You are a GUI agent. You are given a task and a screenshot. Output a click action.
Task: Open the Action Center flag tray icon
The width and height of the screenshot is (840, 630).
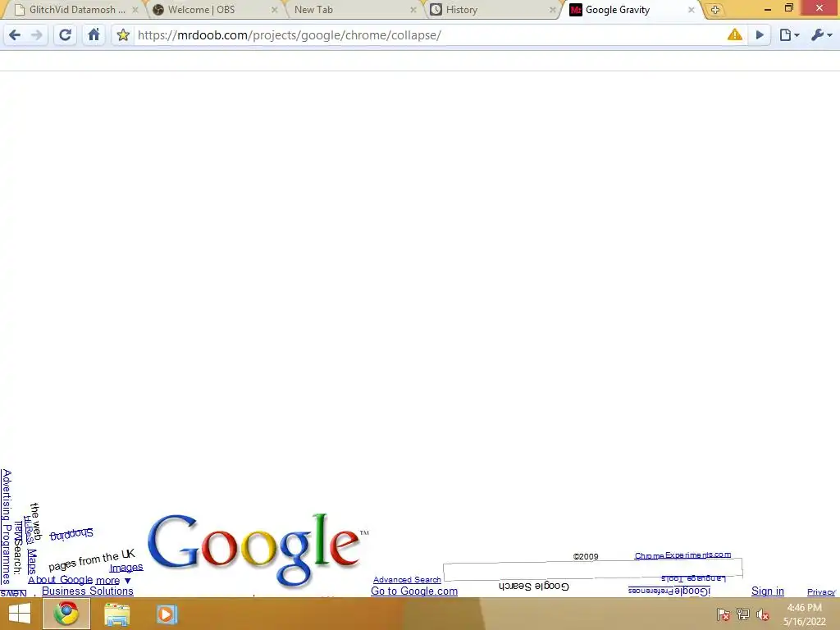[724, 614]
